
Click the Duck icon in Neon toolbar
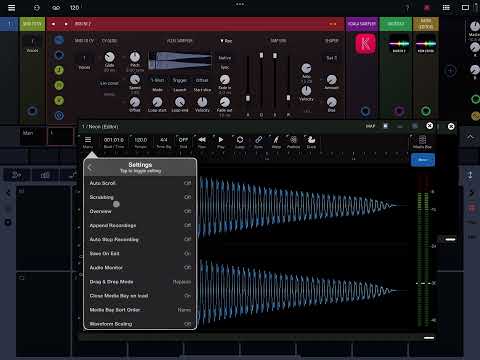pyautogui.click(x=311, y=142)
